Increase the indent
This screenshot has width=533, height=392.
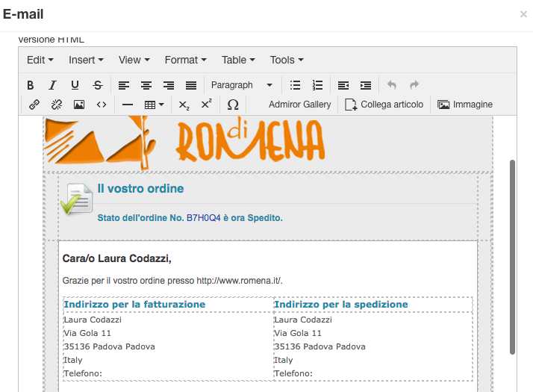pyautogui.click(x=366, y=85)
